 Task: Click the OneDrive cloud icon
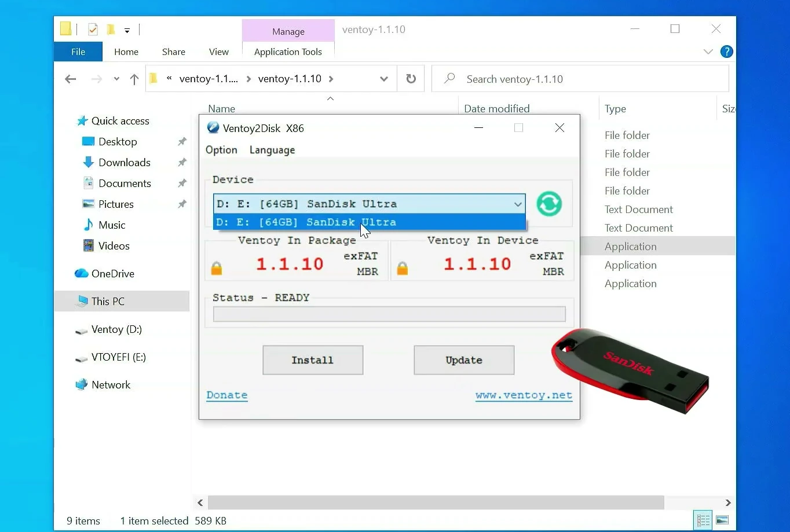pos(81,273)
